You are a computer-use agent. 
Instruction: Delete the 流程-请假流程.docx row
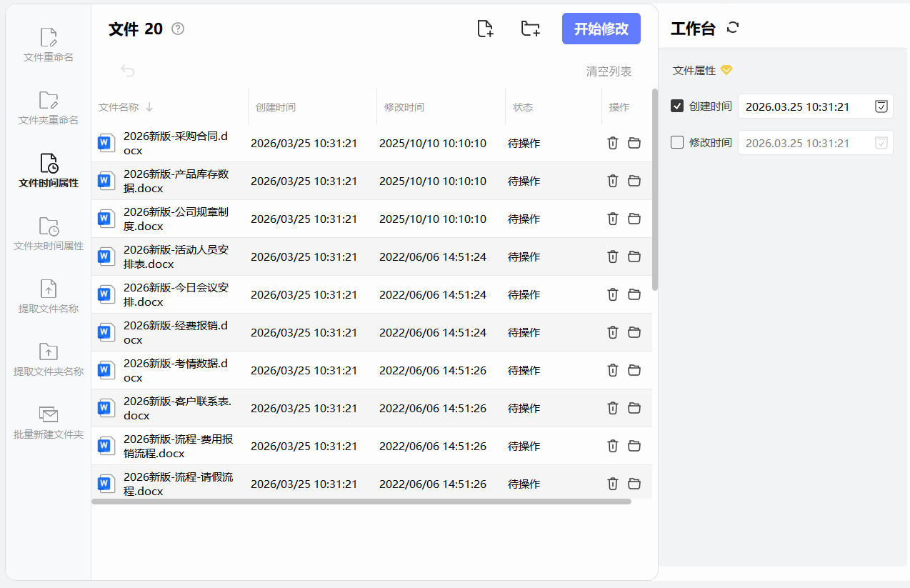(612, 484)
